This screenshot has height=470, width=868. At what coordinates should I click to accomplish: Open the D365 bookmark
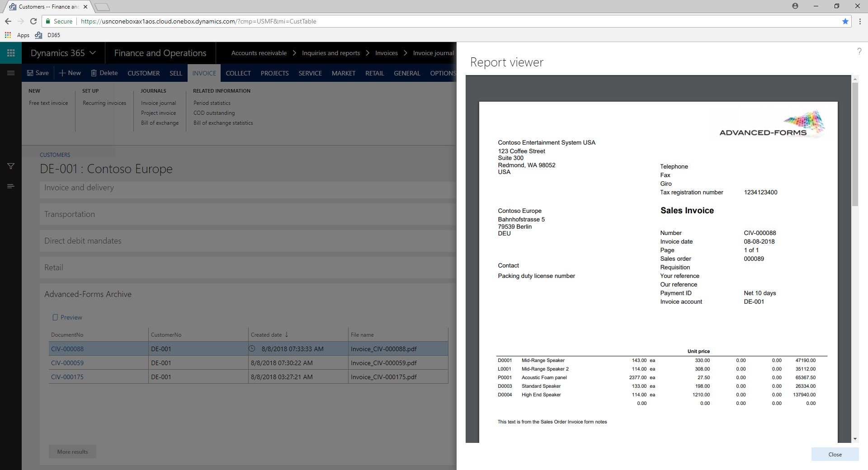[47, 35]
